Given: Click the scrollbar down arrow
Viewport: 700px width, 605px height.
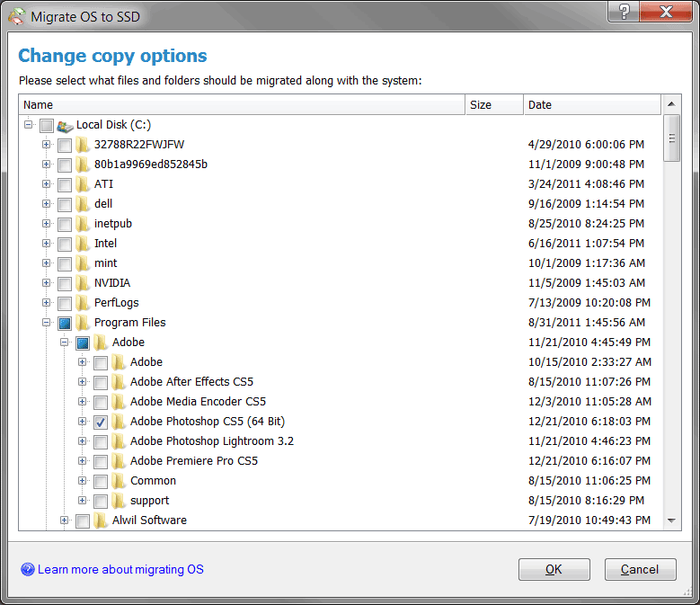Looking at the screenshot, I should pos(671,520).
